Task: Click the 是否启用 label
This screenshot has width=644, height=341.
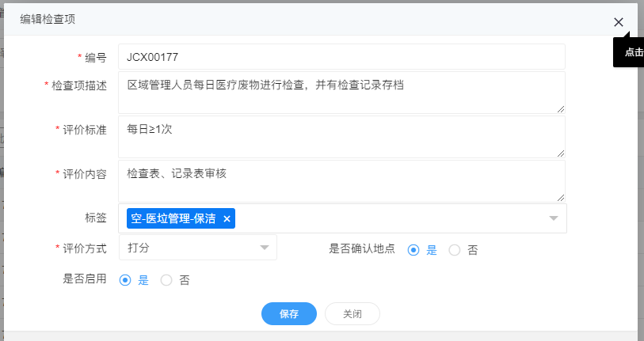Action: coord(85,279)
